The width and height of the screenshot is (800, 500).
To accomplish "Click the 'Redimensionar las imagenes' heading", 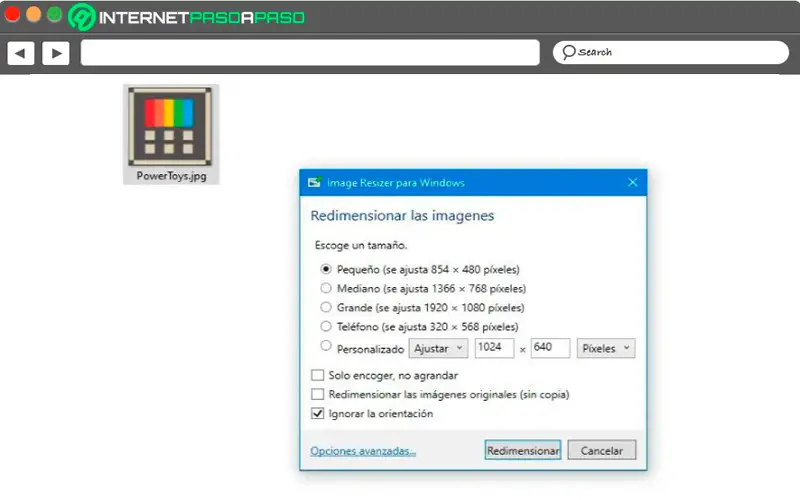I will 403,216.
